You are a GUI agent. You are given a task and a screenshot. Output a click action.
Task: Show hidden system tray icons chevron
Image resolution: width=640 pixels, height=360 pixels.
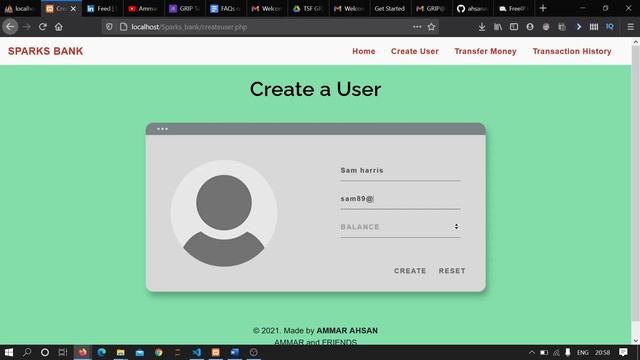(x=531, y=352)
